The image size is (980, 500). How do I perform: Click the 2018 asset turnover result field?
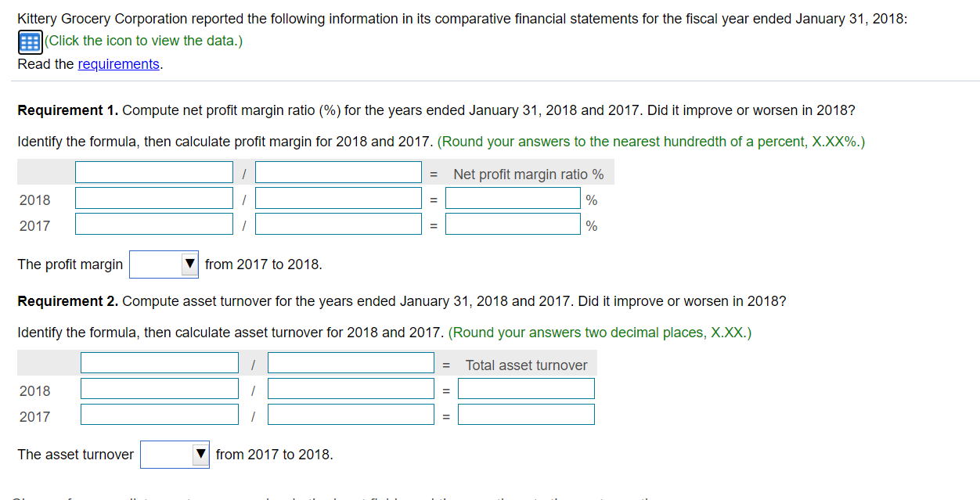click(526, 388)
